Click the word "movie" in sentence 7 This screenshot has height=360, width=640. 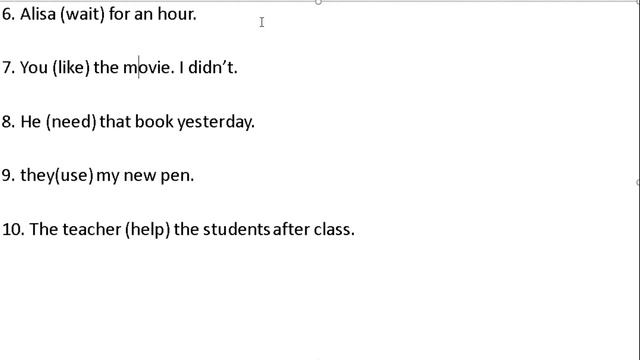[x=147, y=68]
